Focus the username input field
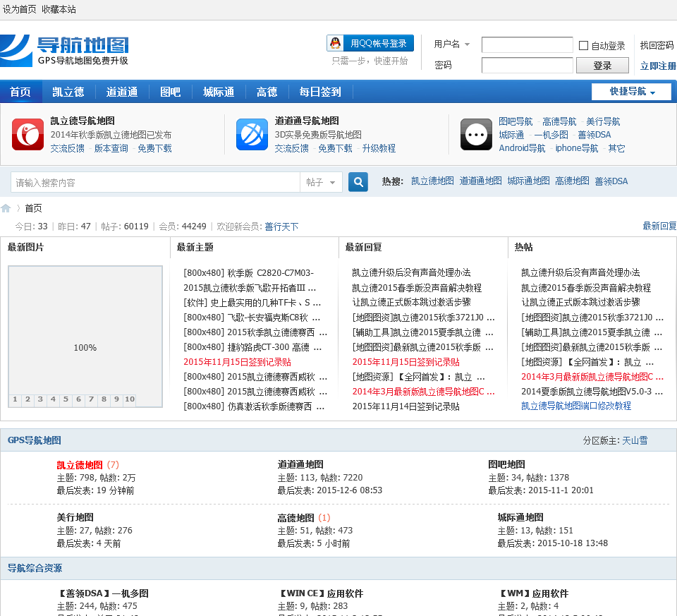 [527, 44]
